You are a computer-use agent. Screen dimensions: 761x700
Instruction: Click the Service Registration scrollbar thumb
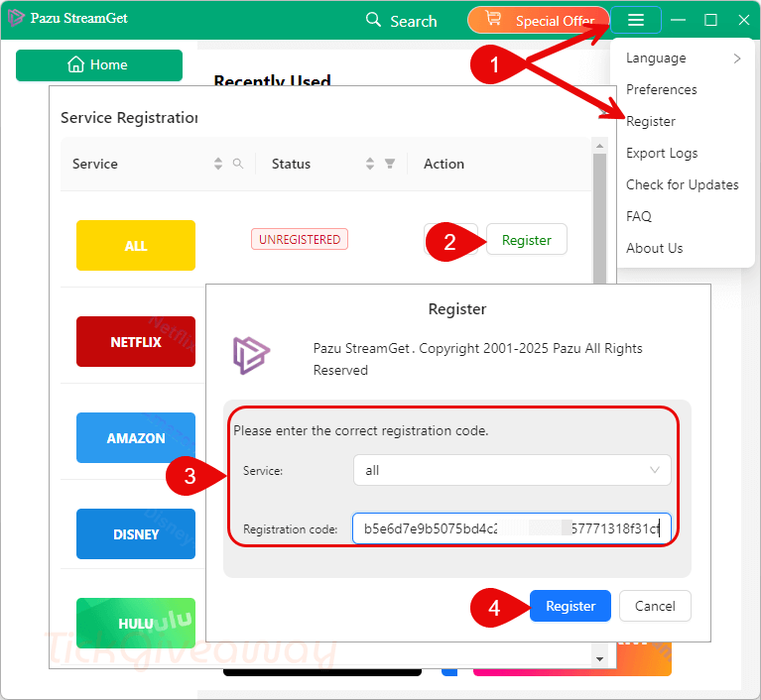coord(600,218)
